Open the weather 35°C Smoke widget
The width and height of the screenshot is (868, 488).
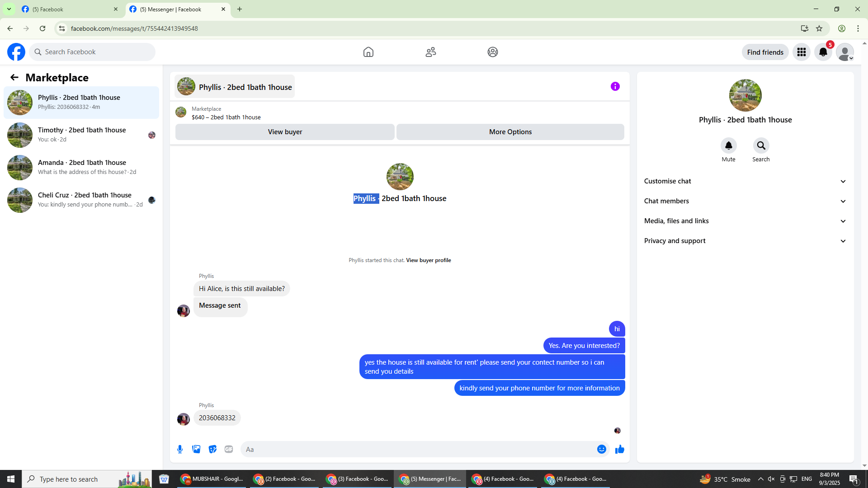coord(725,479)
